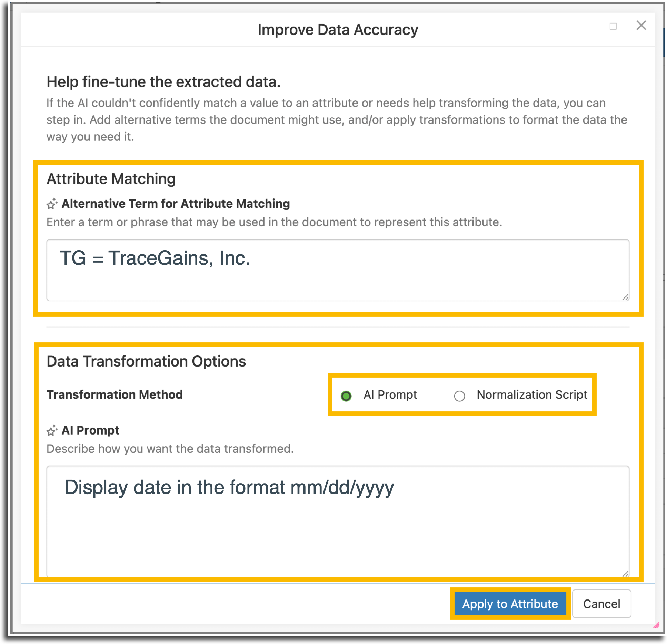Click Apply to Attribute button

pos(510,604)
